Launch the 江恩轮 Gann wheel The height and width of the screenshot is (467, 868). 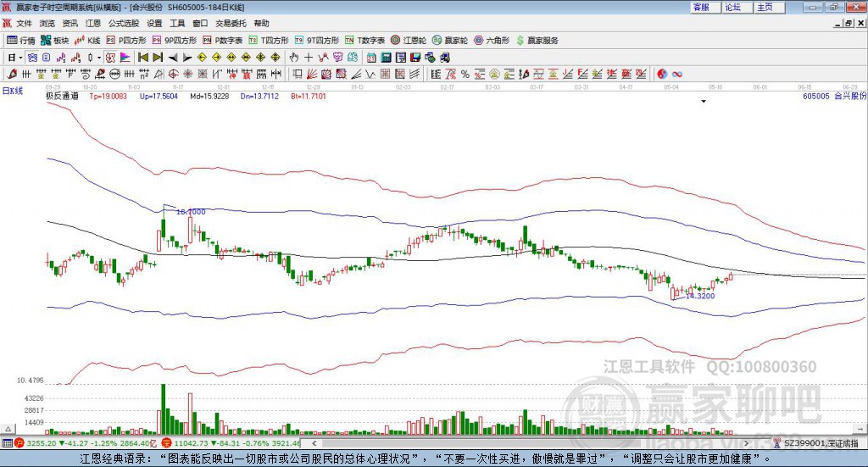409,41
